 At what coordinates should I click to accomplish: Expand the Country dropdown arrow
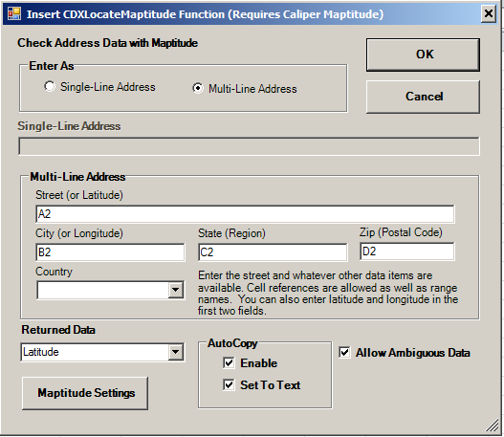pyautogui.click(x=176, y=290)
